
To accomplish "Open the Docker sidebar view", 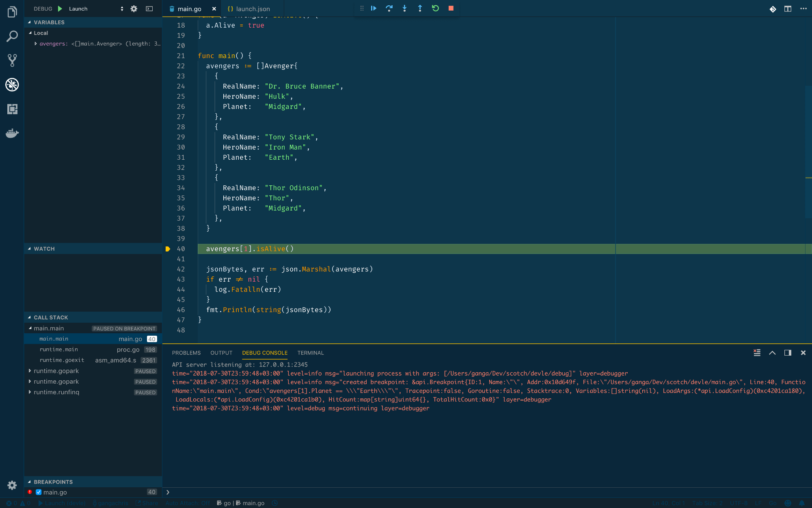I will coord(12,133).
